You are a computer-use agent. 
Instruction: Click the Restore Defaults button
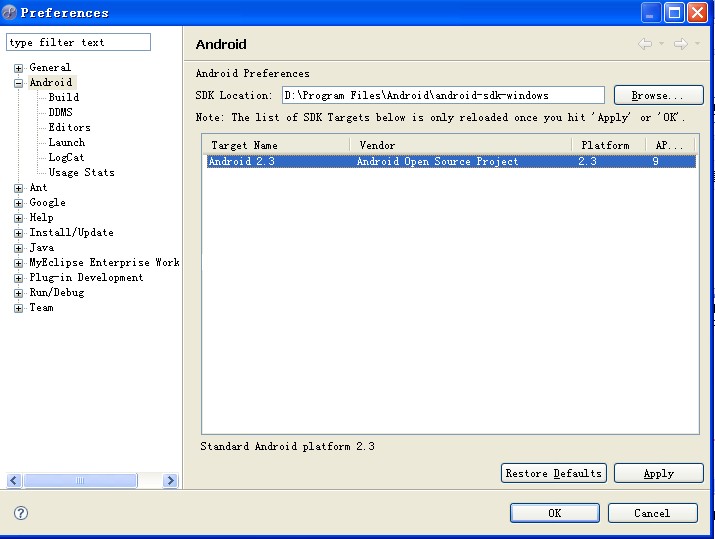pyautogui.click(x=554, y=473)
